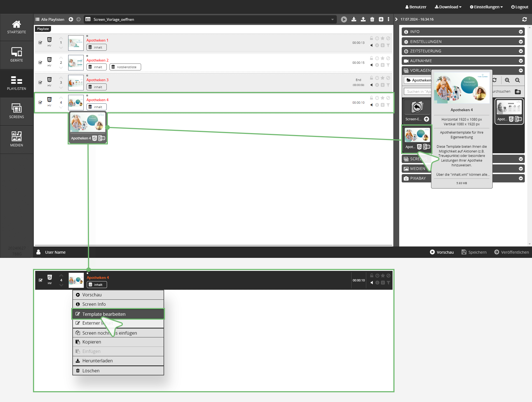The height and width of the screenshot is (402, 532).
Task: Click the playlist play button in toolbar
Action: pyautogui.click(x=344, y=19)
